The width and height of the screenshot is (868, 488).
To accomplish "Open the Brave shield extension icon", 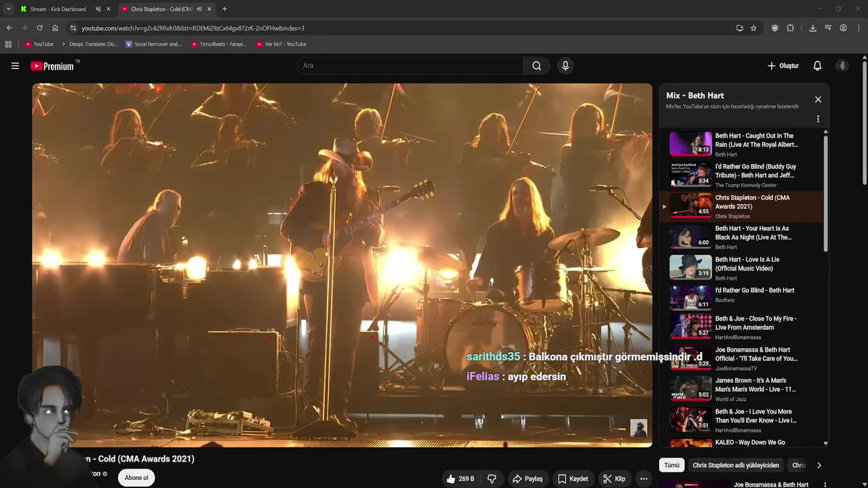I will [775, 28].
